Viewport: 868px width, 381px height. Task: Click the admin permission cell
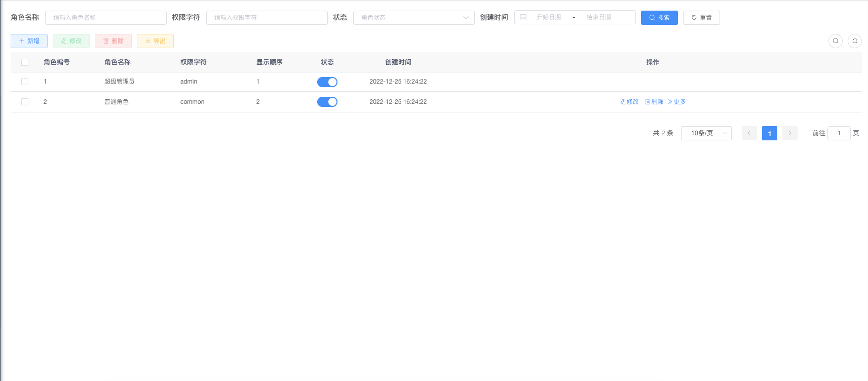(x=189, y=82)
